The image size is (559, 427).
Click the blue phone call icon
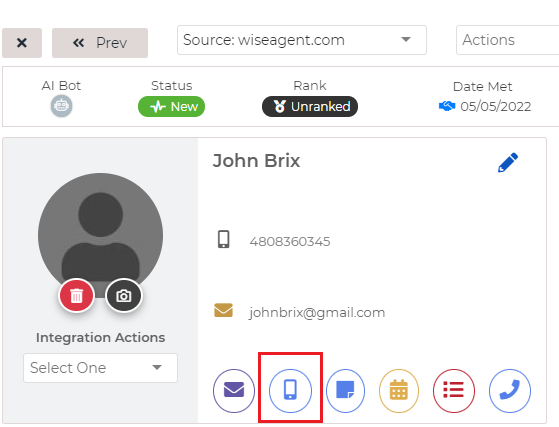(510, 391)
